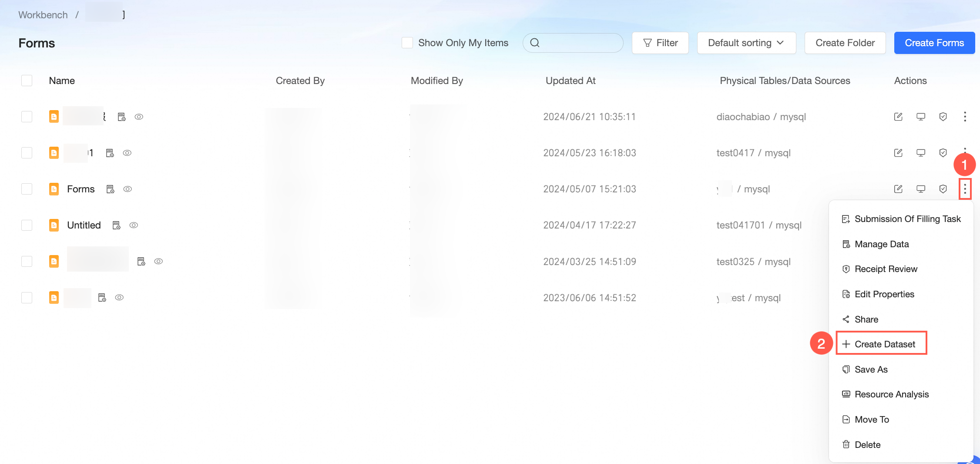This screenshot has width=980, height=464.
Task: Open monitor icon in test0417 row
Action: tap(921, 153)
